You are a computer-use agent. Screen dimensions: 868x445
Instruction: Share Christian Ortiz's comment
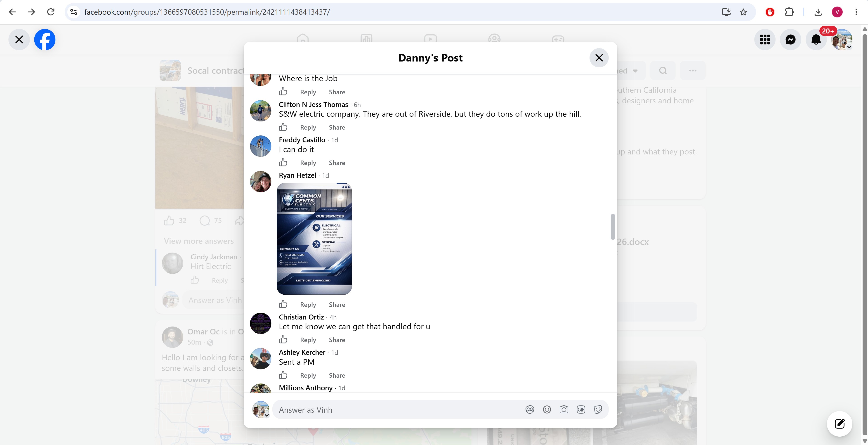(x=337, y=340)
